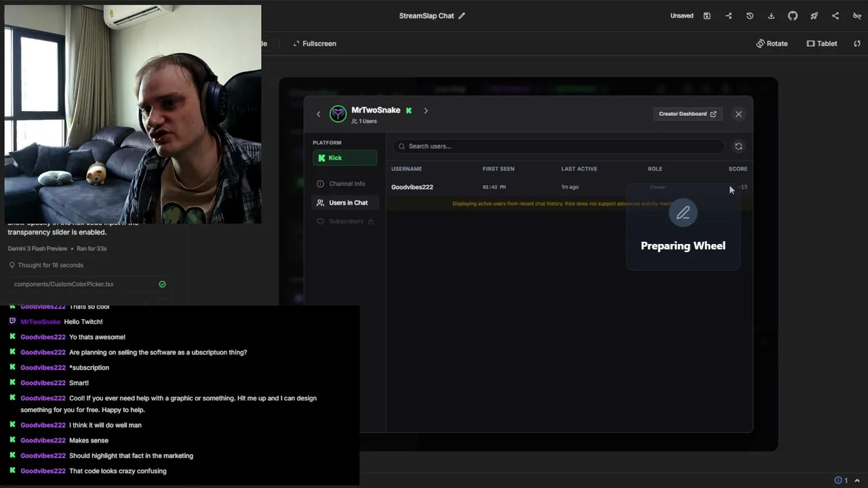The image size is (868, 488).
Task: Sort by USERNAME column header
Action: 406,169
